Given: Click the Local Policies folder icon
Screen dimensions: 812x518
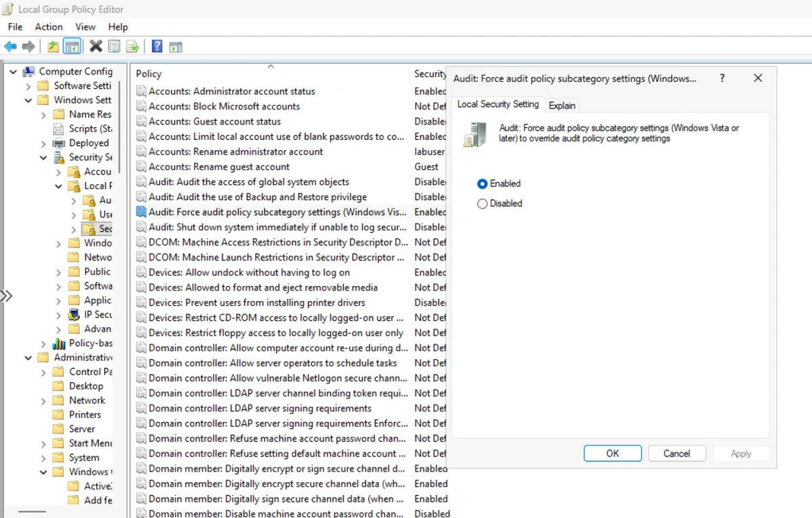Looking at the screenshot, I should pyautogui.click(x=74, y=186).
